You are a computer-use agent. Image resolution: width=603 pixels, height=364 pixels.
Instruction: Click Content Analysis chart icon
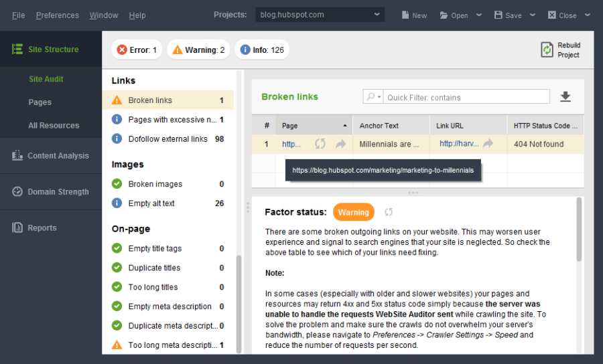click(17, 155)
